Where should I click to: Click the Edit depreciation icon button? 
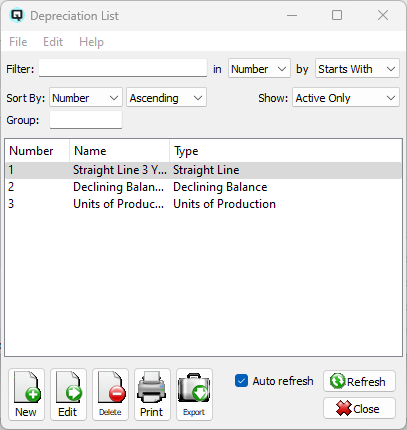pos(68,394)
